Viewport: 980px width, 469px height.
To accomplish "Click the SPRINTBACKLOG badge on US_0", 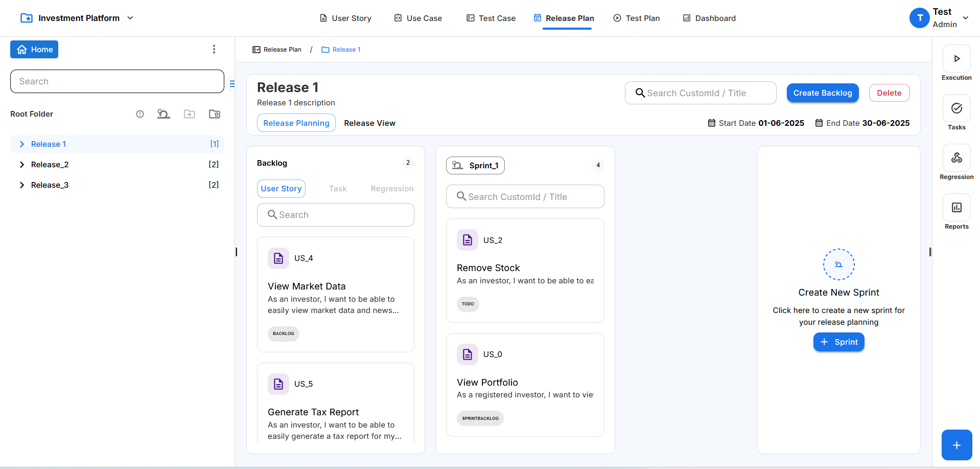I will click(x=480, y=418).
